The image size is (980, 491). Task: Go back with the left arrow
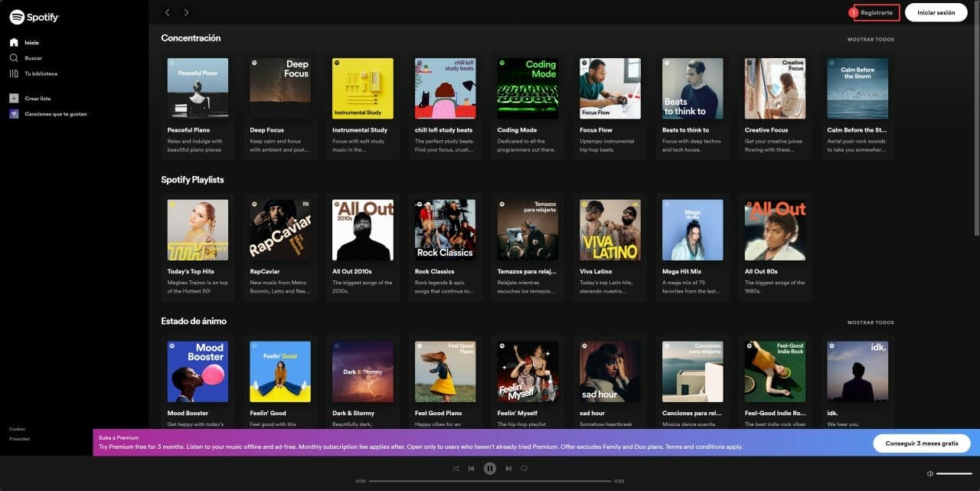(x=168, y=12)
